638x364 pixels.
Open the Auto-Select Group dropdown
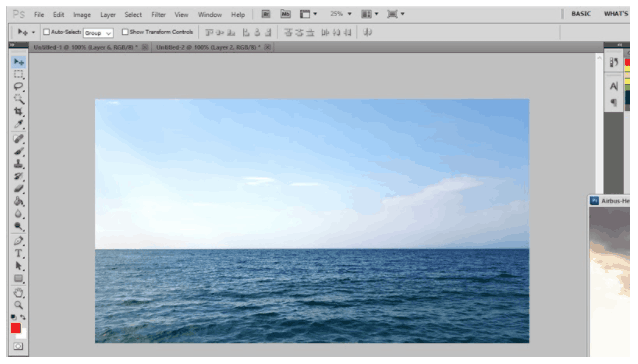point(98,33)
